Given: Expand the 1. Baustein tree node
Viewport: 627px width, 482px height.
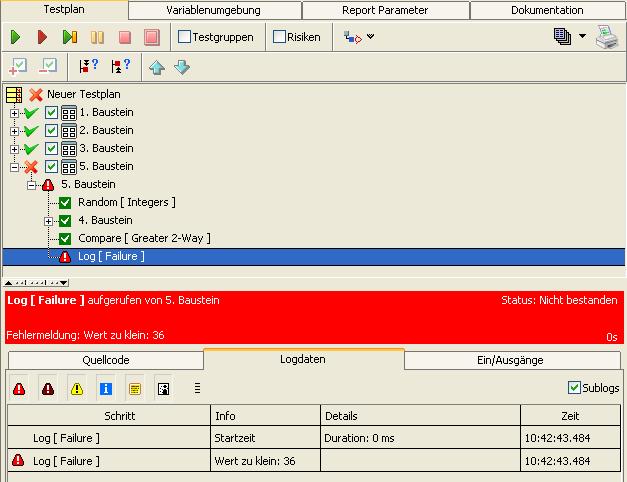Looking at the screenshot, I should (x=14, y=113).
